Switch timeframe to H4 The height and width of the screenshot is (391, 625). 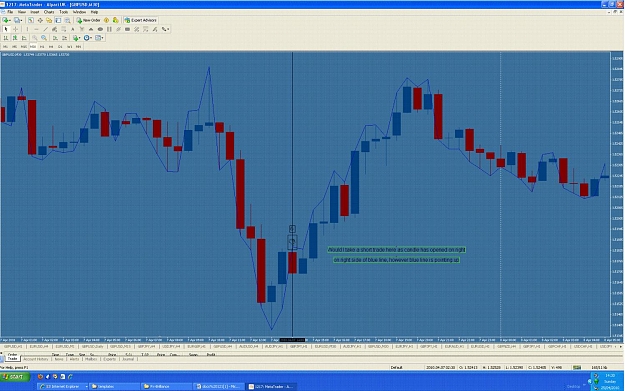[51, 47]
